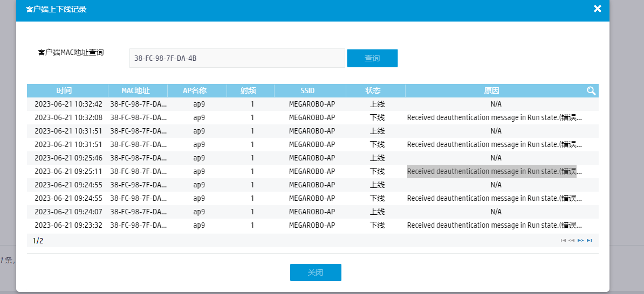The image size is (644, 294).
Task: Click the 客户端上下线记录 dialog title
Action: click(56, 9)
